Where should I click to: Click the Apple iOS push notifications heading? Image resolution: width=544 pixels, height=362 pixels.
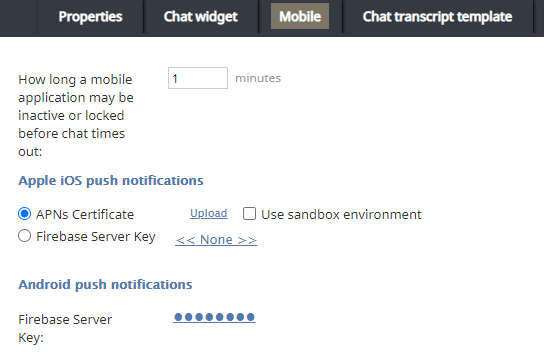pyautogui.click(x=111, y=181)
